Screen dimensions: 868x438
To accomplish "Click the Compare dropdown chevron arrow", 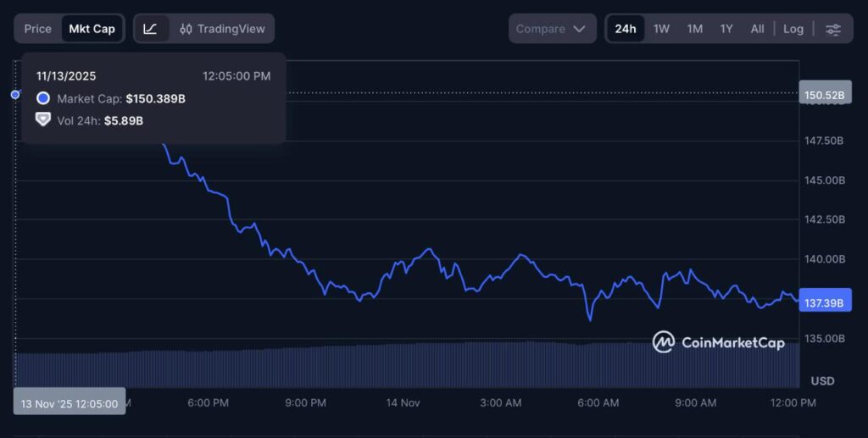I will click(x=580, y=29).
